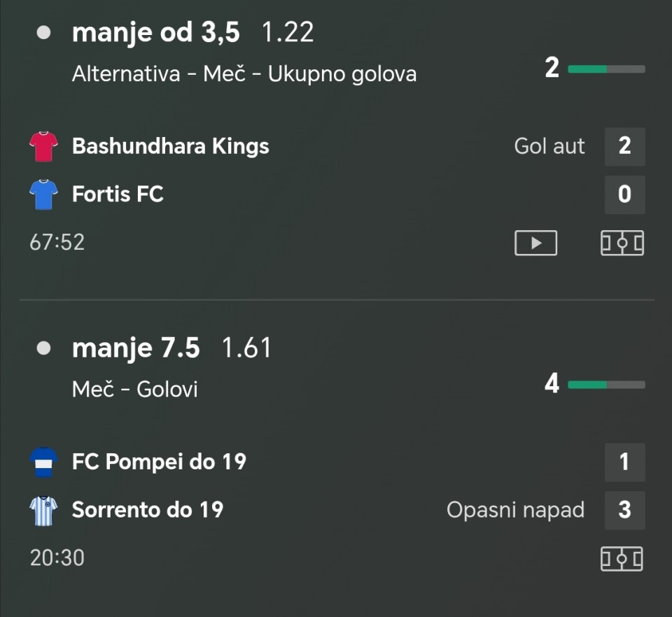The width and height of the screenshot is (672, 617).
Task: Open live stream for Bashundhara Kings match
Action: tap(535, 243)
